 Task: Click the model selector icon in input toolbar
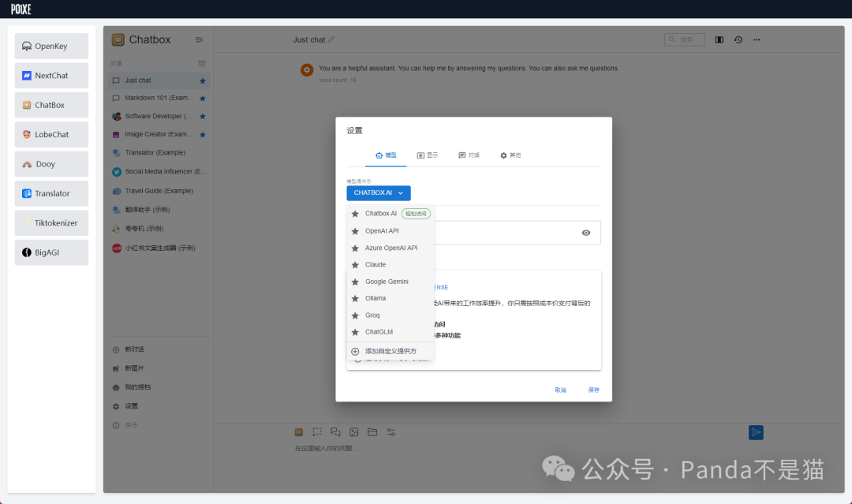[x=299, y=432]
